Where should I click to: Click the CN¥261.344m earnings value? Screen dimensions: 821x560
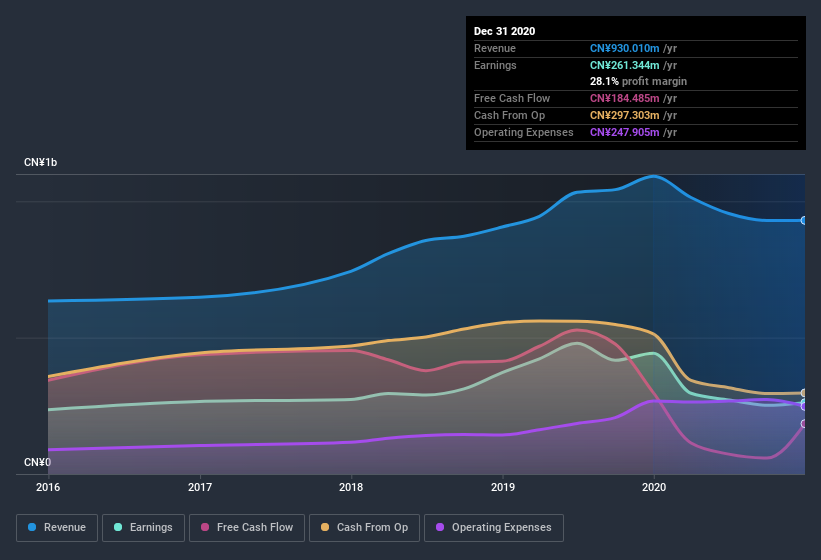click(x=624, y=65)
